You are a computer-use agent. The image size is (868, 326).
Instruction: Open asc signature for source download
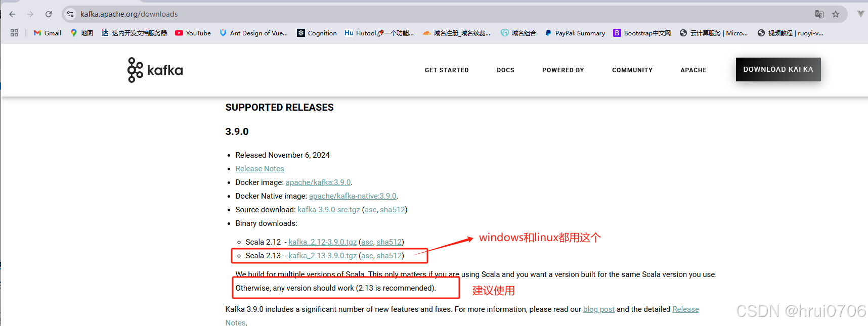coord(370,210)
